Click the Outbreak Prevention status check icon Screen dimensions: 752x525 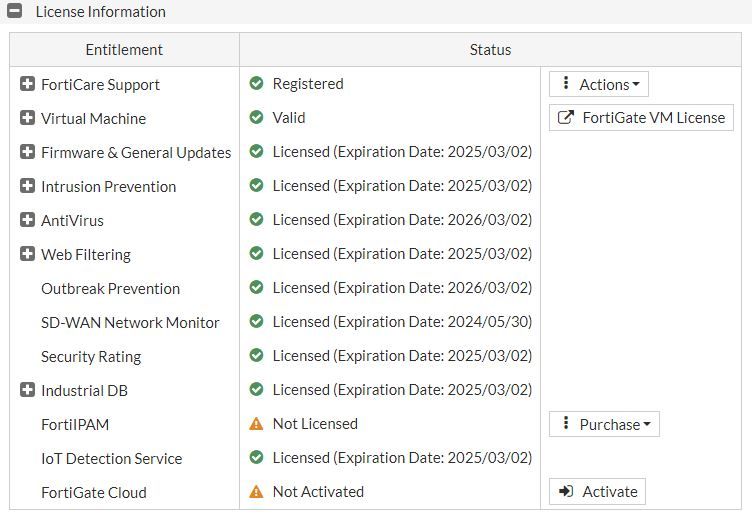pos(256,288)
